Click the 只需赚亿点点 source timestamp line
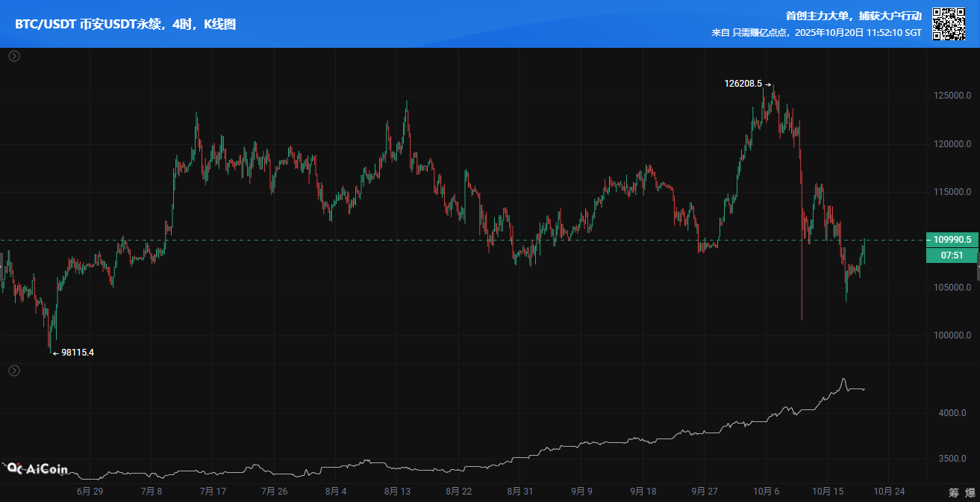The height and width of the screenshot is (502, 980). 817,33
